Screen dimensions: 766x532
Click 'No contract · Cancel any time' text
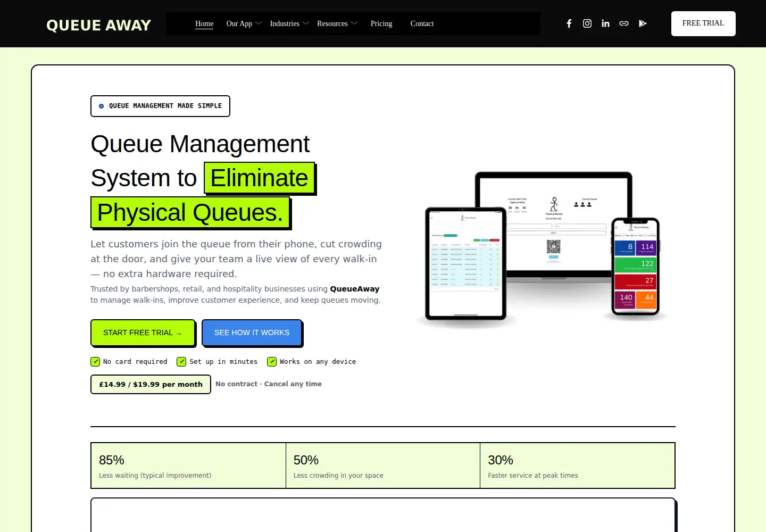[x=269, y=384]
